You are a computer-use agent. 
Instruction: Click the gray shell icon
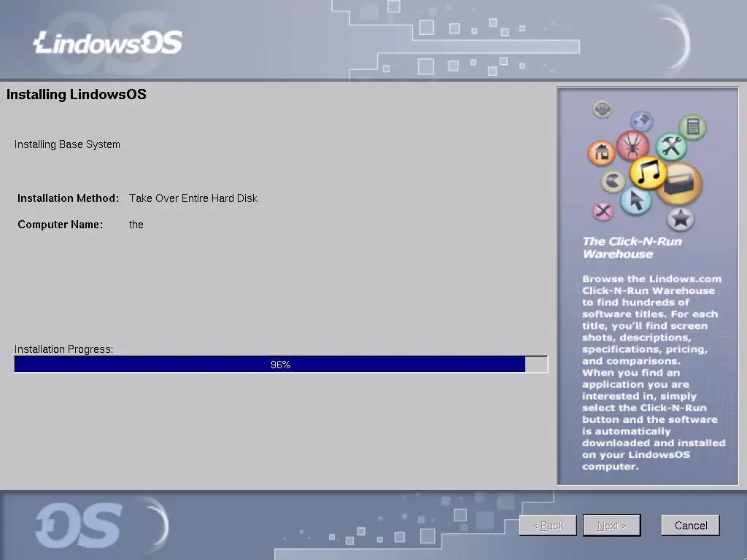point(603,109)
